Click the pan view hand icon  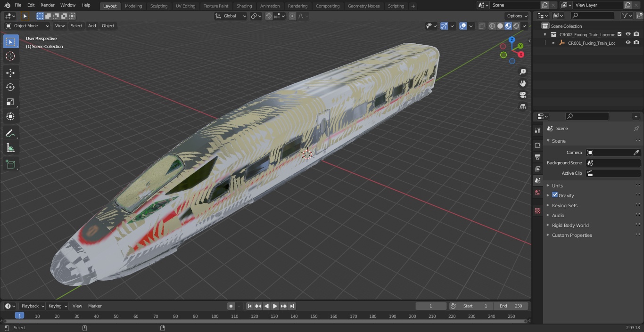click(522, 83)
